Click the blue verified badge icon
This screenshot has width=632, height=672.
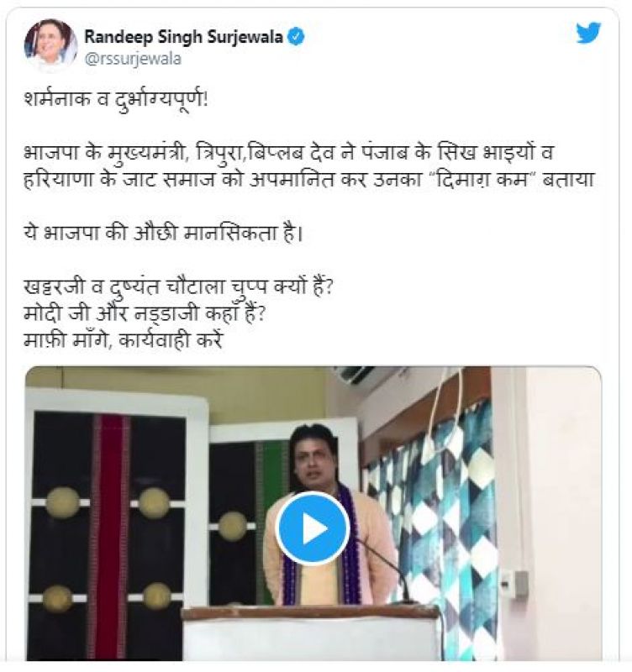[x=296, y=37]
